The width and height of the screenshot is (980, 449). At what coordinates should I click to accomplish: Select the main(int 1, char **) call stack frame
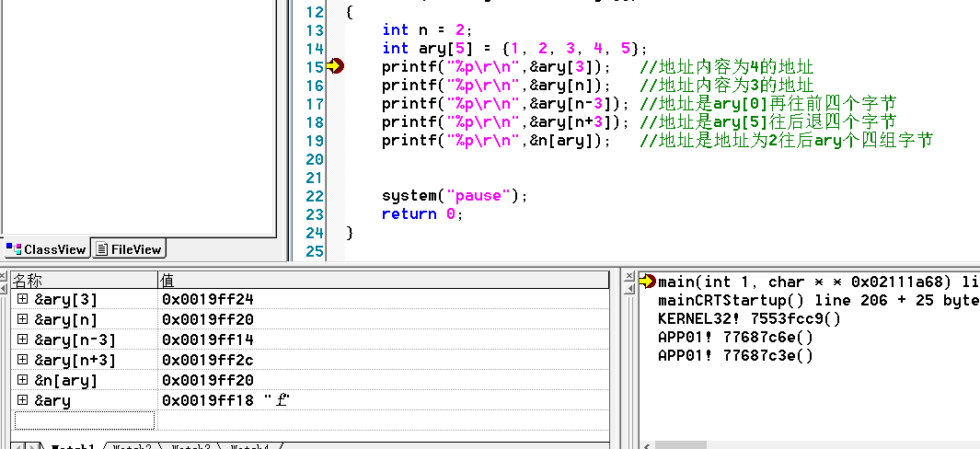pos(819,282)
